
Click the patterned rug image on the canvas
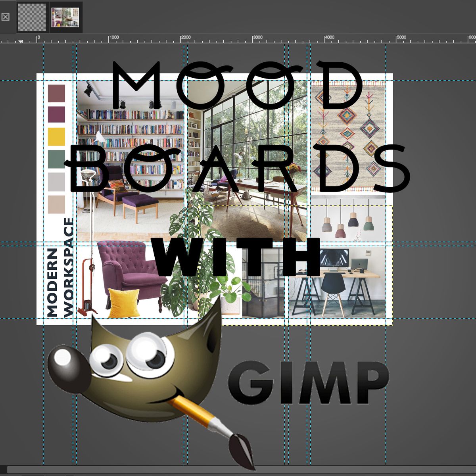(348, 137)
